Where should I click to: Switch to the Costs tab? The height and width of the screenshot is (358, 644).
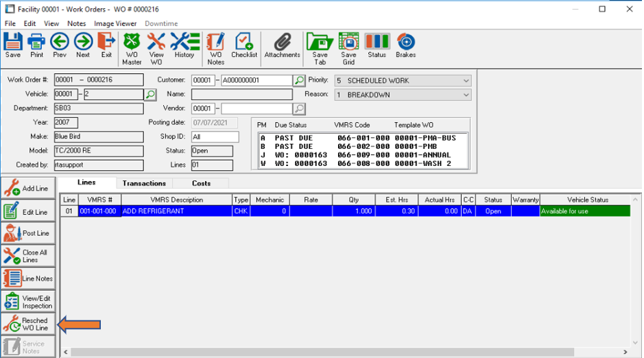(x=201, y=183)
